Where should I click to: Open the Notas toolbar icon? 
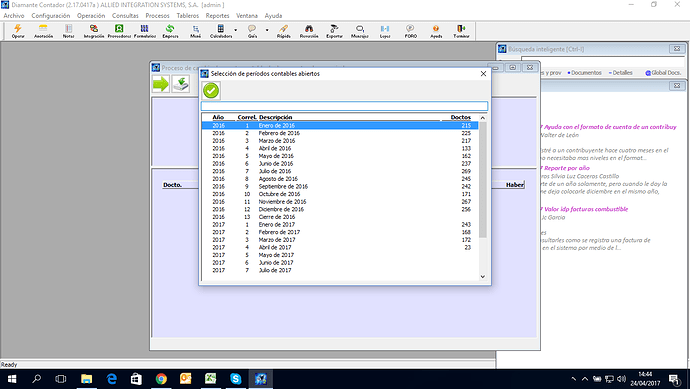[68, 31]
